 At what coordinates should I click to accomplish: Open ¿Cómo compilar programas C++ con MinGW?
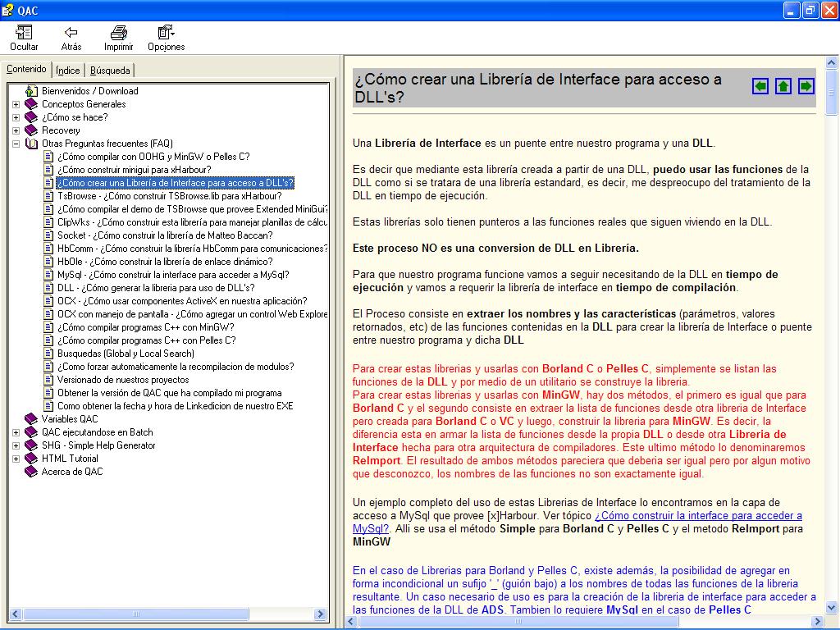pos(146,327)
